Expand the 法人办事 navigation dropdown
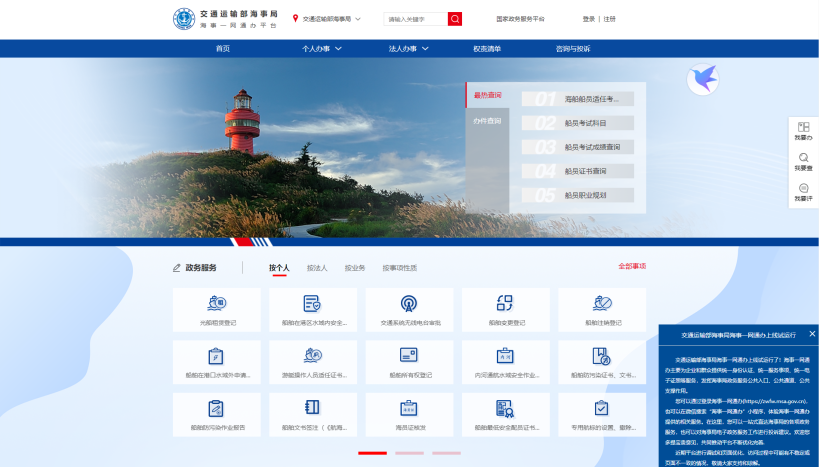819x467 pixels. pos(408,48)
